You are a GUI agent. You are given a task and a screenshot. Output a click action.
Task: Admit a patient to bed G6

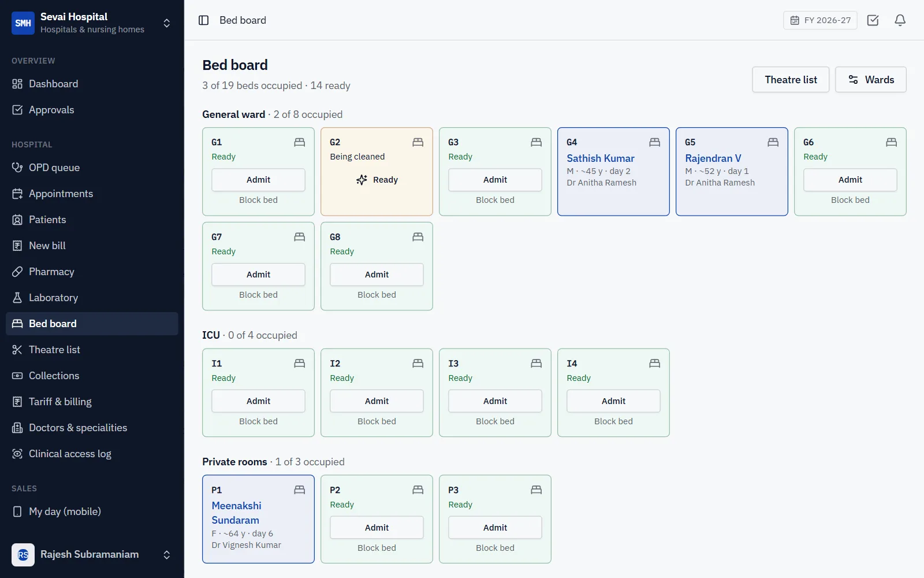[850, 180]
